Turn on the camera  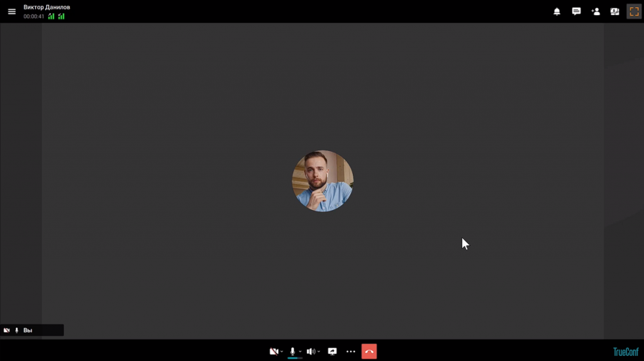click(x=274, y=352)
